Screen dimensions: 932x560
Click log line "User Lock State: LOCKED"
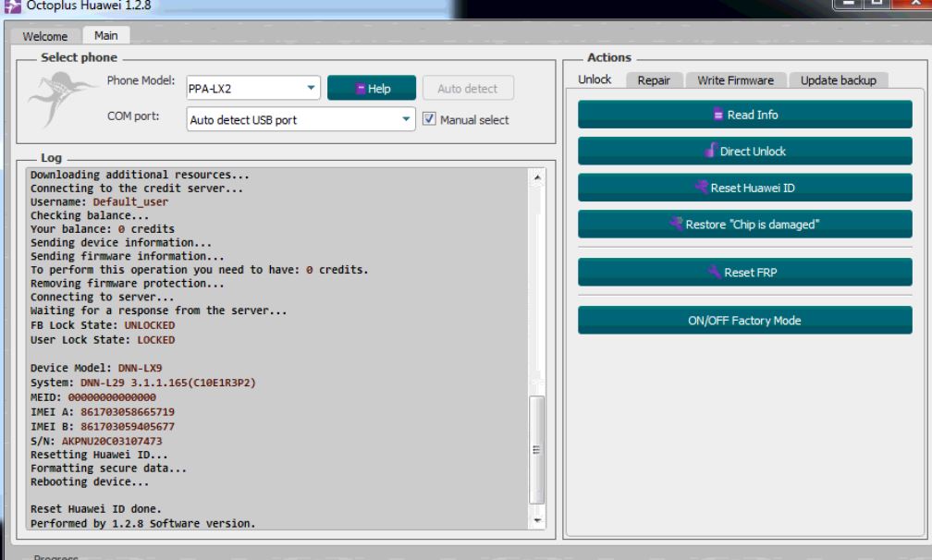tap(103, 340)
